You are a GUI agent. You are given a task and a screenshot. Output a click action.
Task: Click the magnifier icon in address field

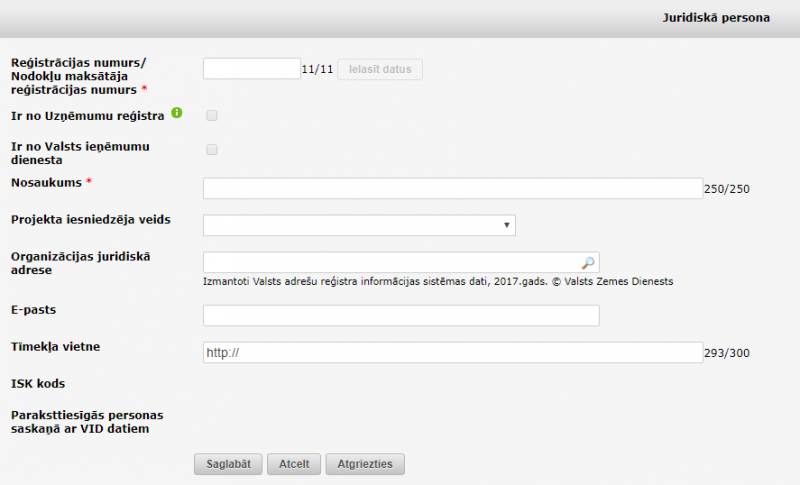[589, 263]
